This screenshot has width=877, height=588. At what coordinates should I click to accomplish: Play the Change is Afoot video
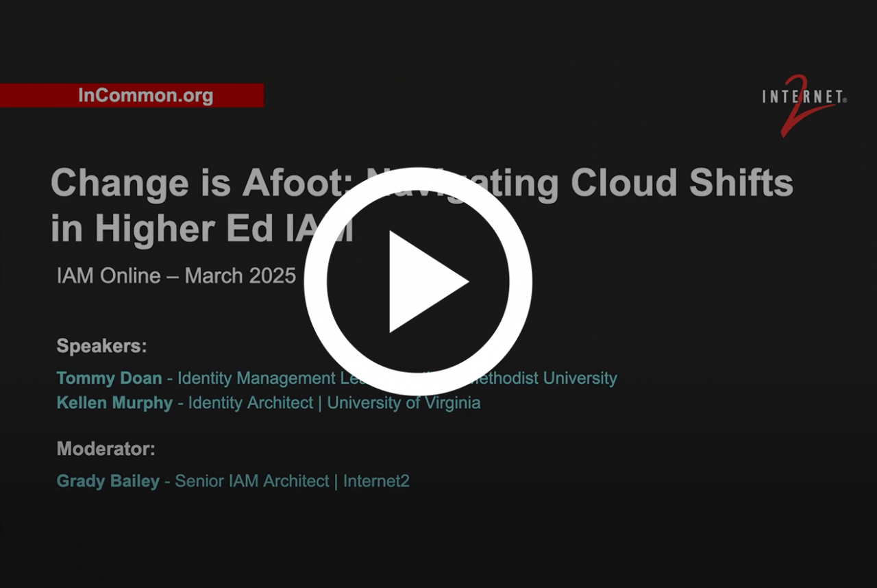[x=418, y=282]
